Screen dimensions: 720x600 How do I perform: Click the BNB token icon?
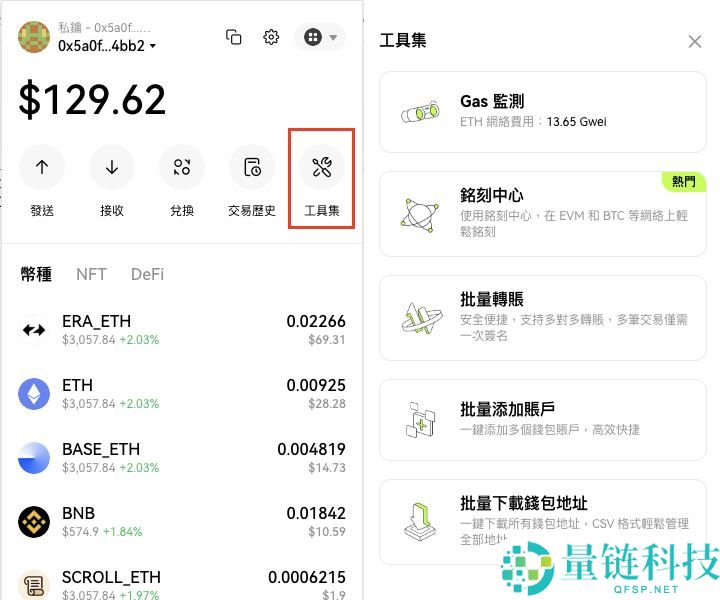click(x=34, y=522)
